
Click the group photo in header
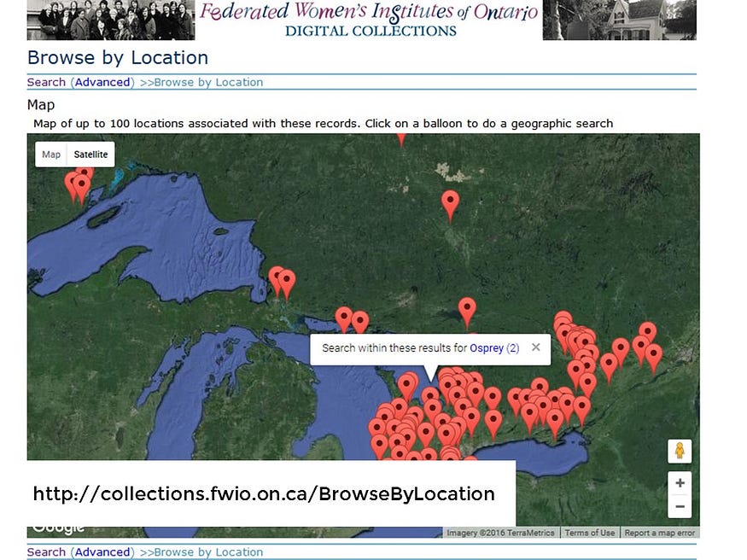(111, 20)
